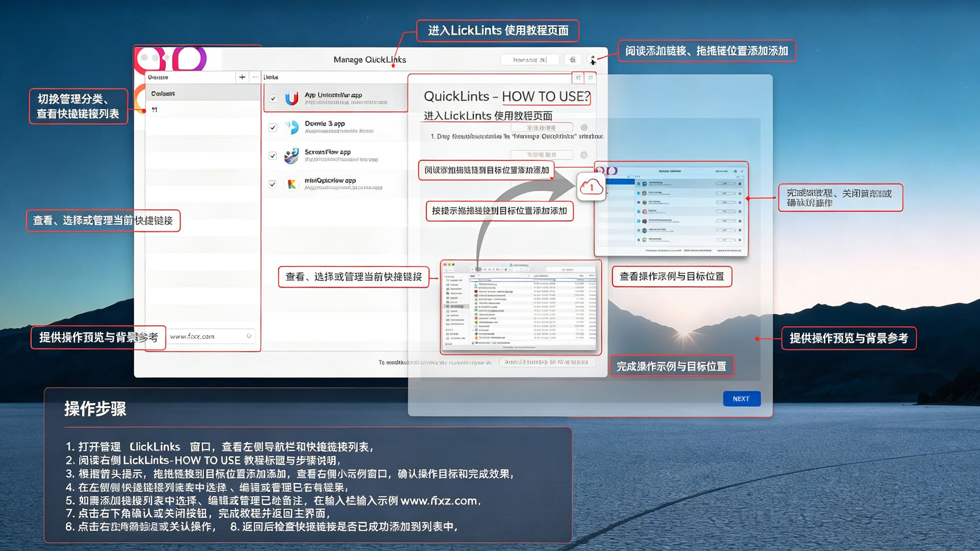The width and height of the screenshot is (980, 551).
Task: Click the App Uninstaller app row name
Action: [x=333, y=95]
